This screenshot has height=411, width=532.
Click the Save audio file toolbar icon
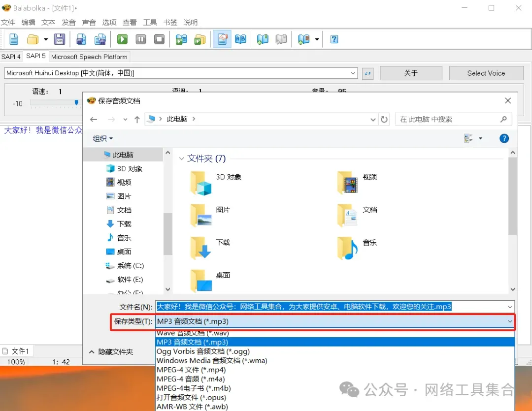[81, 39]
